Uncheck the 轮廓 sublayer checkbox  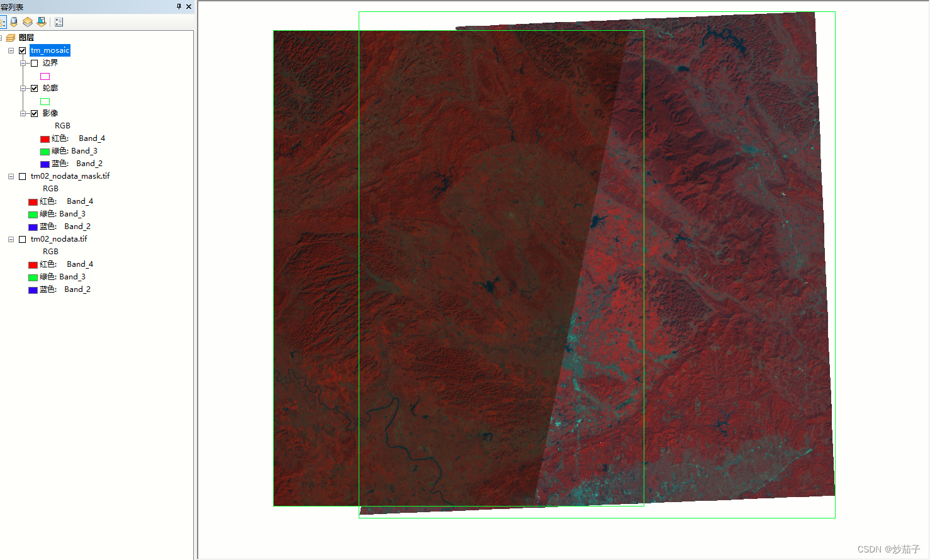[x=35, y=88]
